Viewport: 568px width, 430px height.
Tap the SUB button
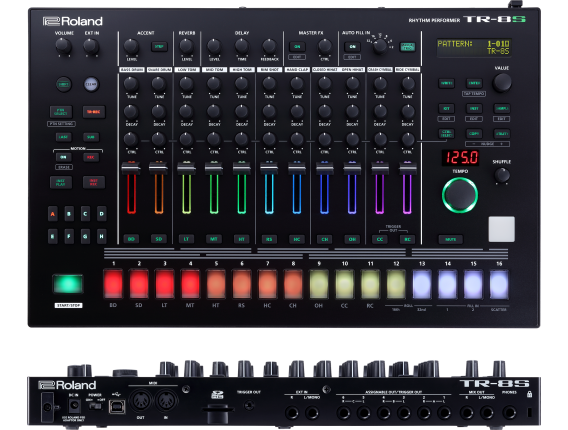click(x=91, y=137)
